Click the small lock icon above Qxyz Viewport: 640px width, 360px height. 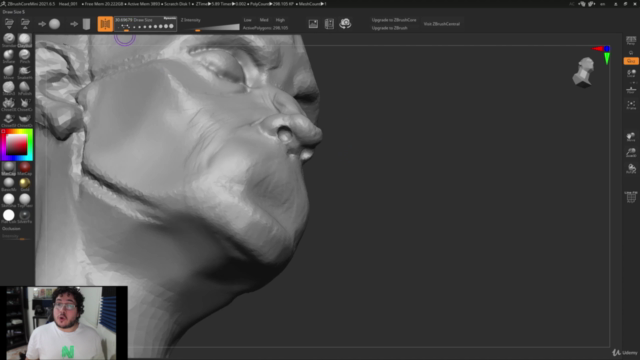pyautogui.click(x=631, y=53)
